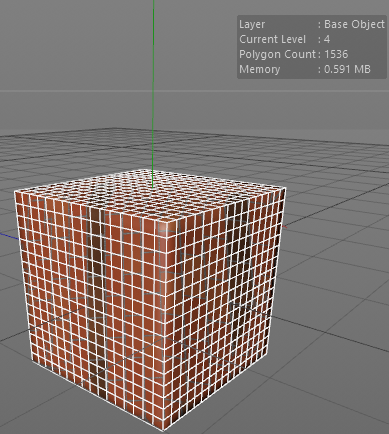Image resolution: width=389 pixels, height=434 pixels.
Task: Click the red axis tip right of cube
Action: coord(285,227)
